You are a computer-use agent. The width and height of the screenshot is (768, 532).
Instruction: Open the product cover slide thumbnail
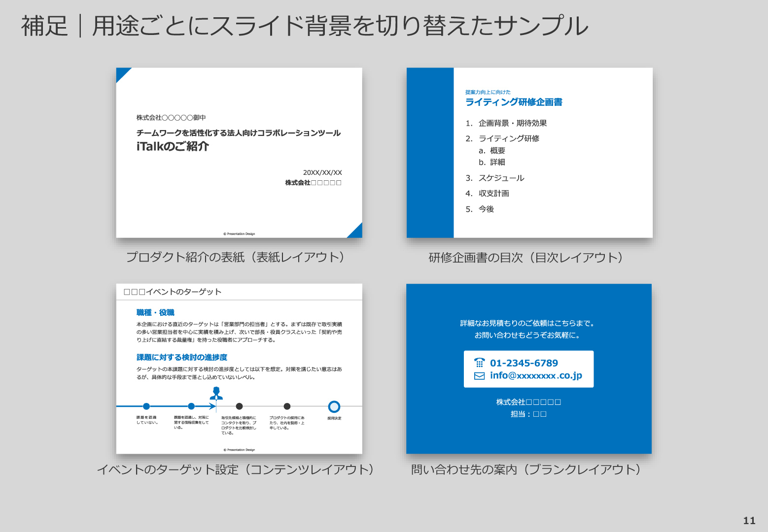pos(239,153)
